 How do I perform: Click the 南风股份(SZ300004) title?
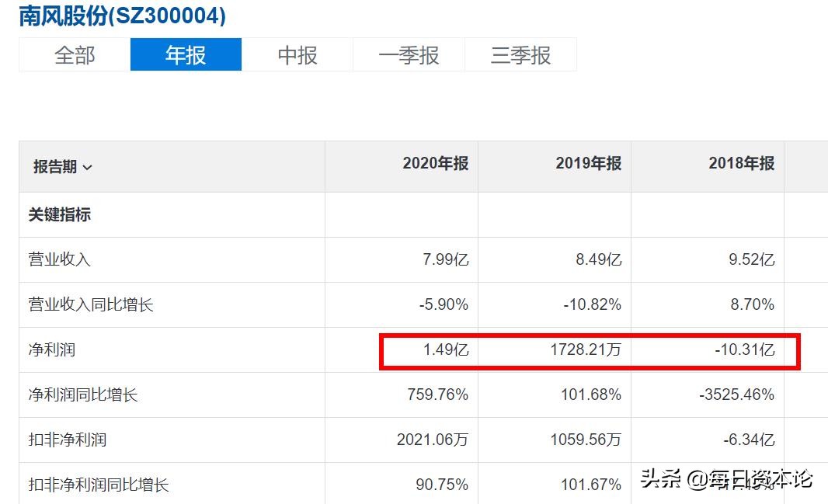pyautogui.click(x=123, y=16)
